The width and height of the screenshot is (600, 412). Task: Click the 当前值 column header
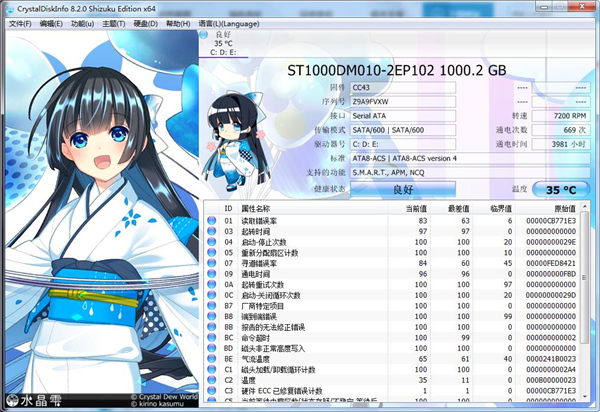(409, 208)
